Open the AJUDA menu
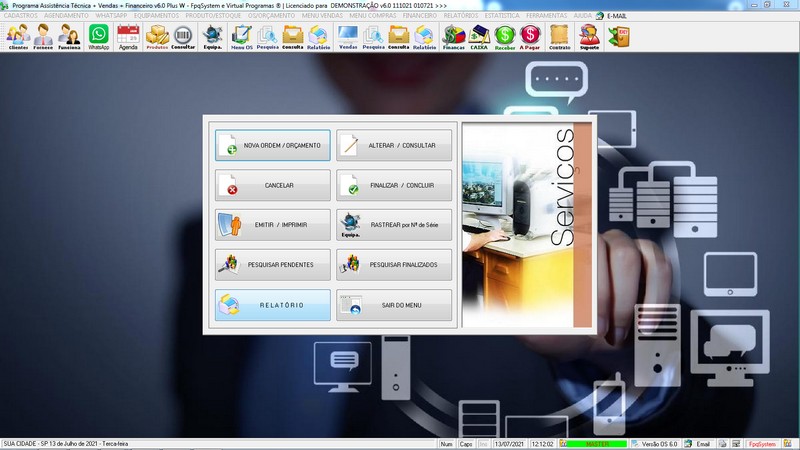Viewport: 800px width, 450px height. point(583,16)
